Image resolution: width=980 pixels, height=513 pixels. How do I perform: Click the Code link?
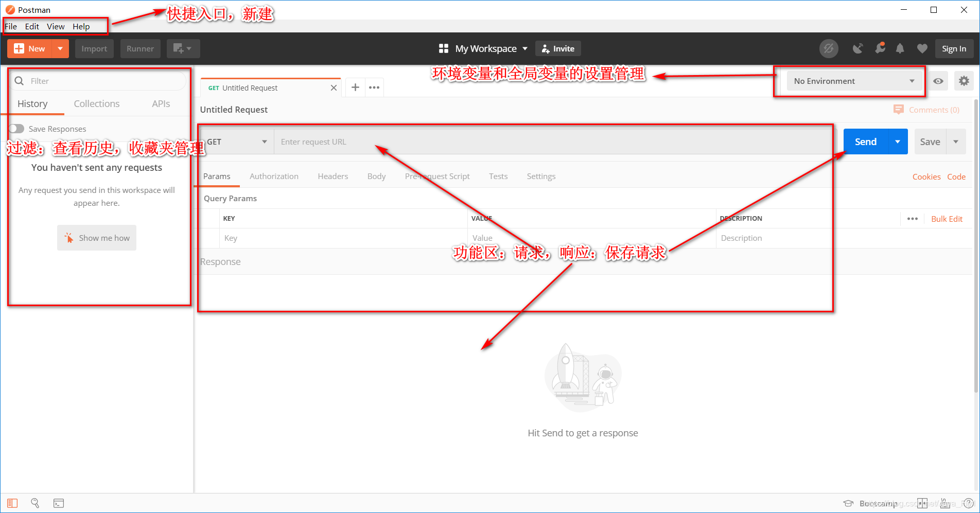tap(956, 176)
